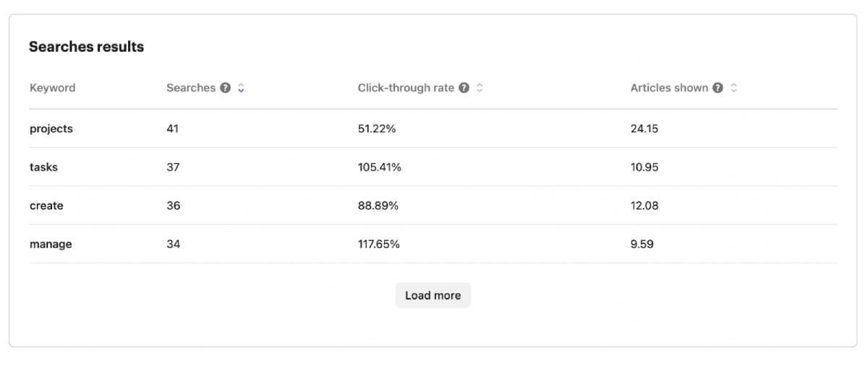Click the Searches help question-mark icon
Screen dimensions: 868x367
pos(226,88)
